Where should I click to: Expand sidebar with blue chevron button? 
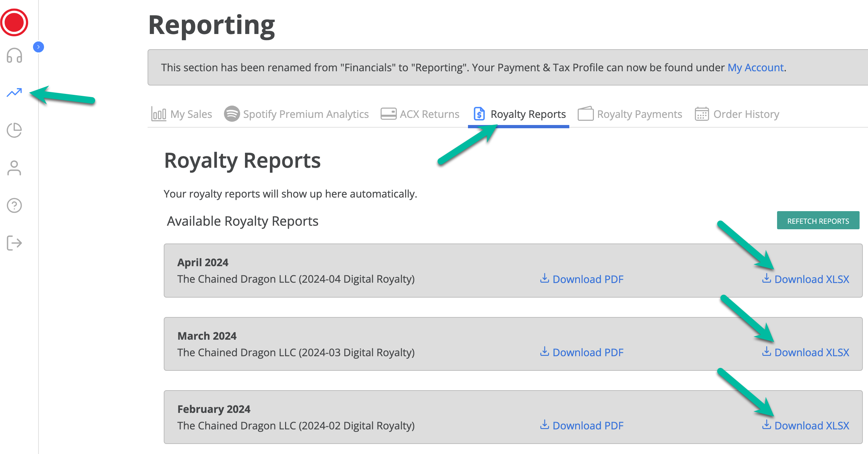coord(39,47)
